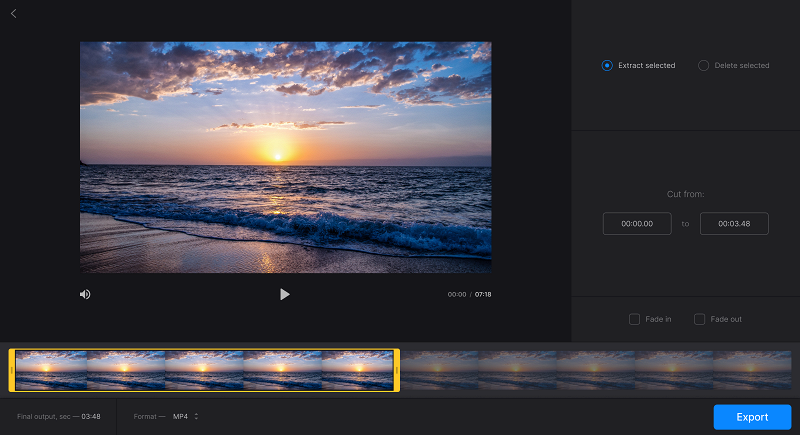
Task: Click the first dimmed thumbnail after selection
Action: pos(439,370)
